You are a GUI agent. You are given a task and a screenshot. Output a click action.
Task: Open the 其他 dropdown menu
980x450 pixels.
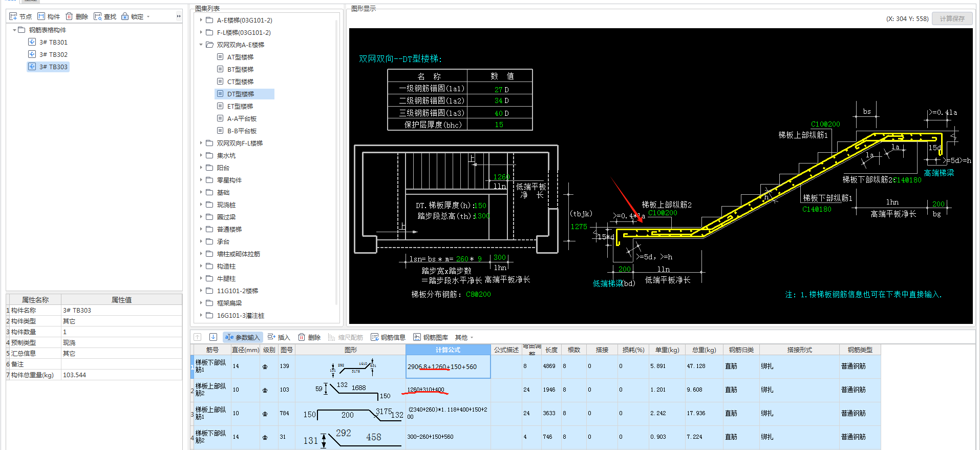464,337
